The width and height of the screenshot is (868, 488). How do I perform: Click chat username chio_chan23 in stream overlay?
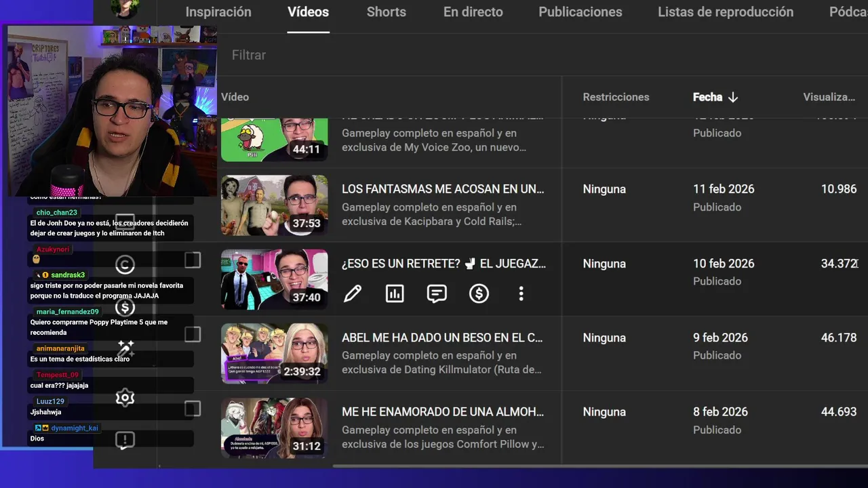point(57,212)
